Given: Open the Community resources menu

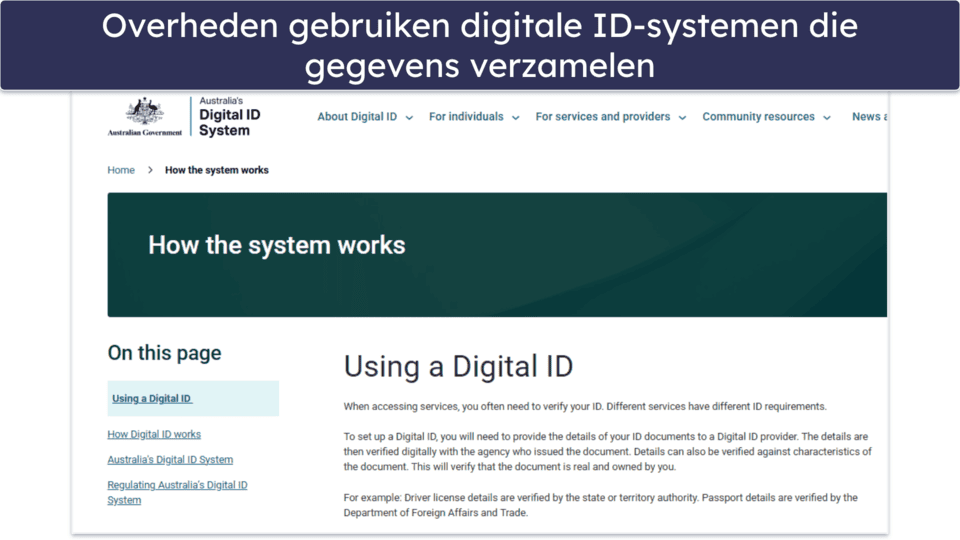Looking at the screenshot, I should (758, 116).
